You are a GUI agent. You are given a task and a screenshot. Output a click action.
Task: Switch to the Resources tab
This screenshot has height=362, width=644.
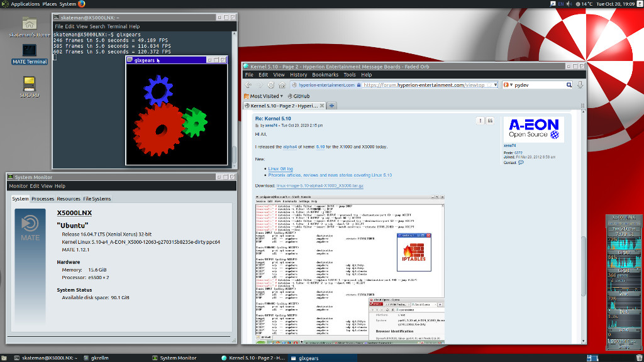coord(68,199)
